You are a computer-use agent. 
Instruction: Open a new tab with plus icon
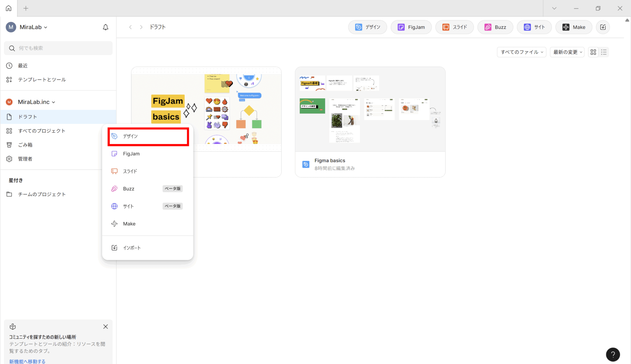[26, 8]
